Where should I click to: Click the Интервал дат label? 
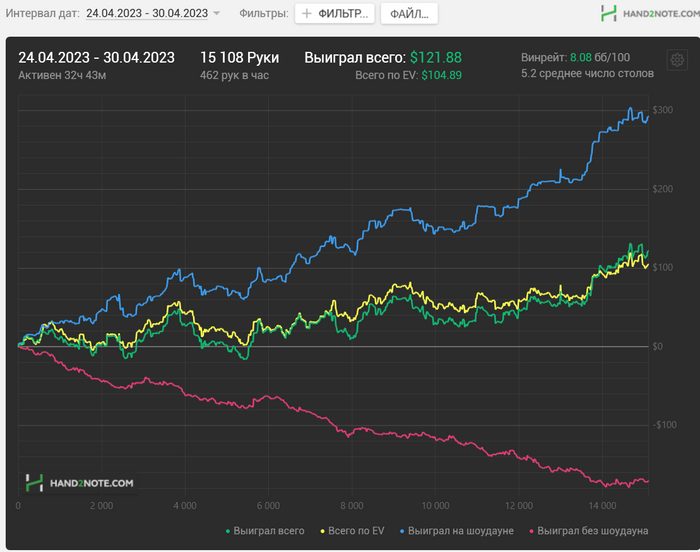coord(42,13)
